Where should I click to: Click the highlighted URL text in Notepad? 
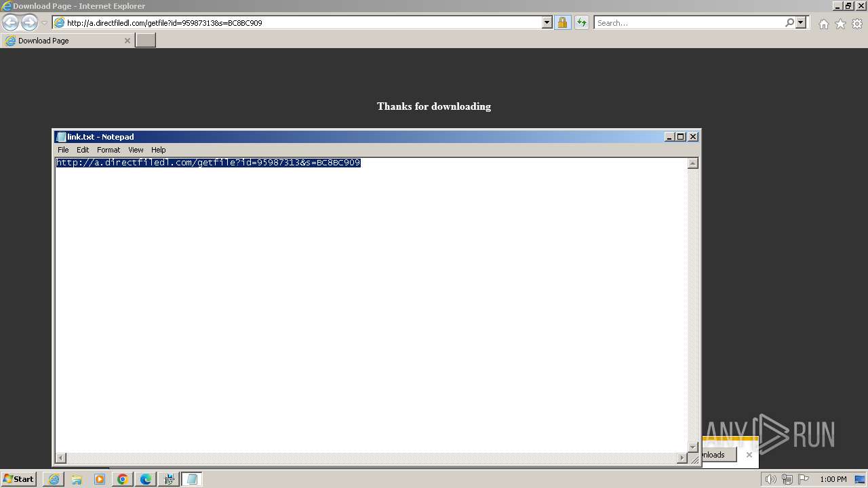click(x=208, y=163)
